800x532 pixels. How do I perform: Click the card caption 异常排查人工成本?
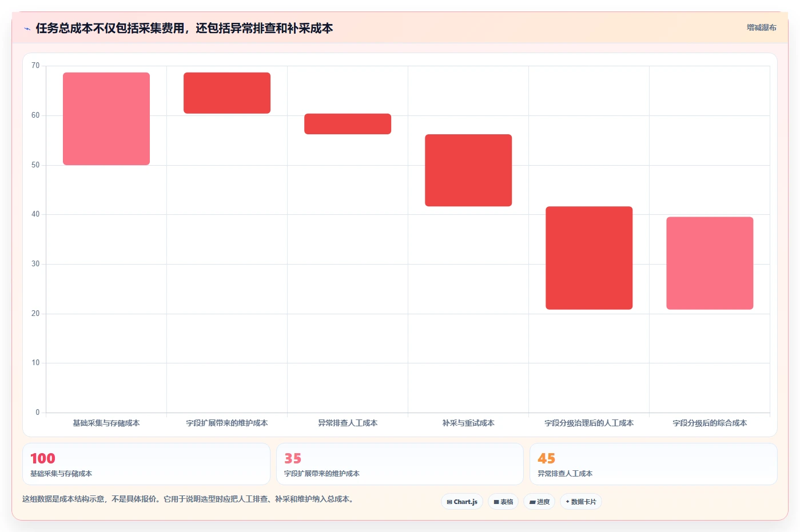565,474
